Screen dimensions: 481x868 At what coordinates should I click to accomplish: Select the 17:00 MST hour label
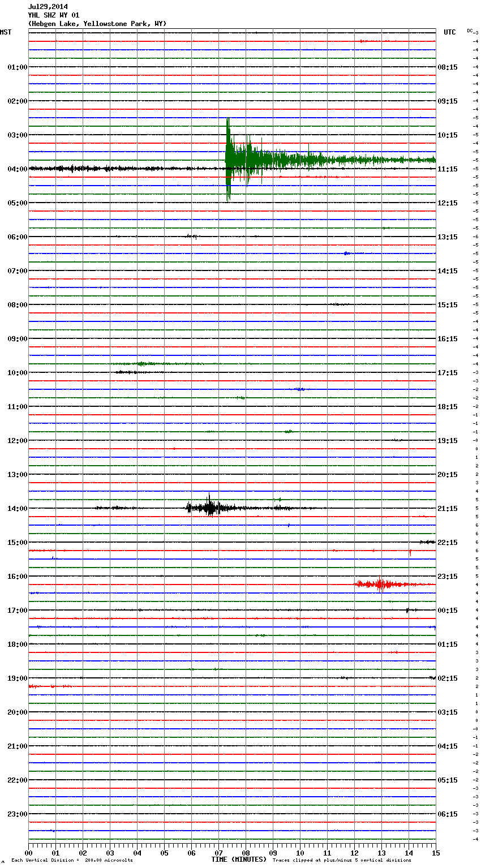pyautogui.click(x=18, y=610)
